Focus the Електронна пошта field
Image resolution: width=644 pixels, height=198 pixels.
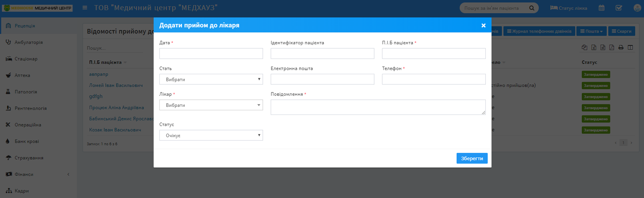322,79
